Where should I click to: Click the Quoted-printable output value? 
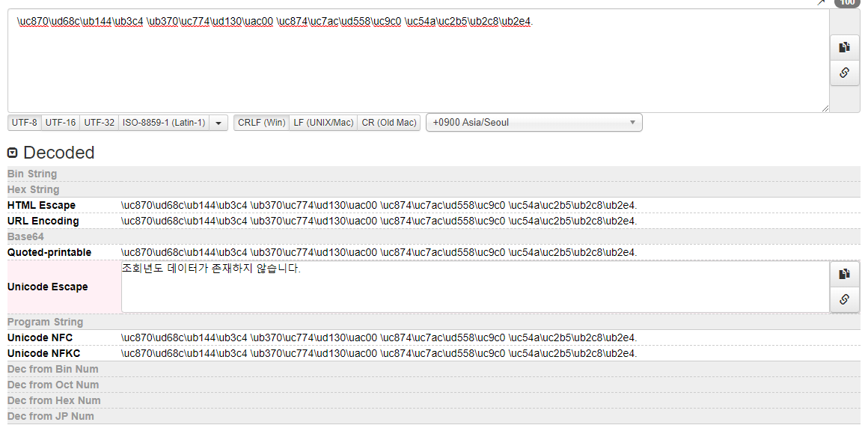pyautogui.click(x=379, y=252)
